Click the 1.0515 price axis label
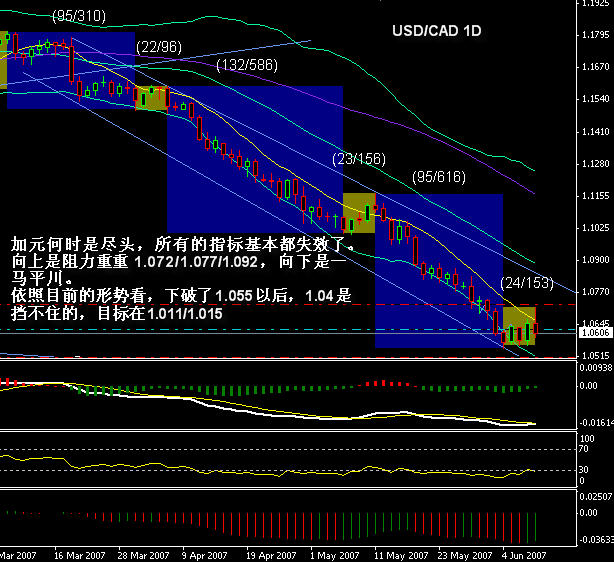 pos(596,356)
